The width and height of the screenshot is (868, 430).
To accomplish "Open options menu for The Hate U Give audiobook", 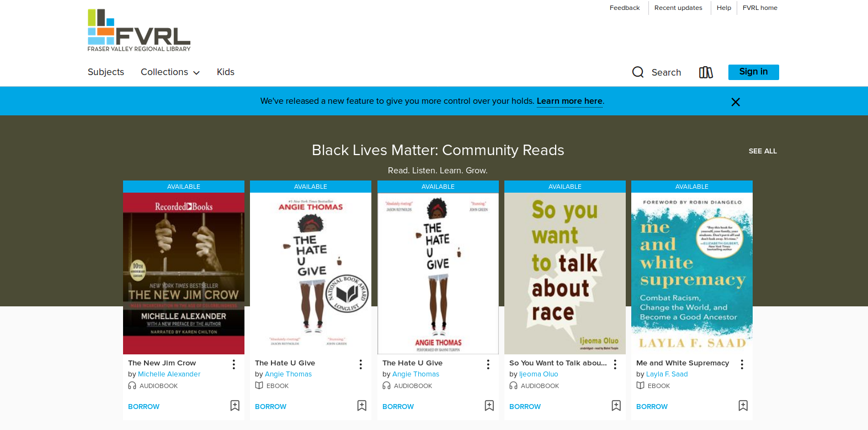I will [488, 364].
